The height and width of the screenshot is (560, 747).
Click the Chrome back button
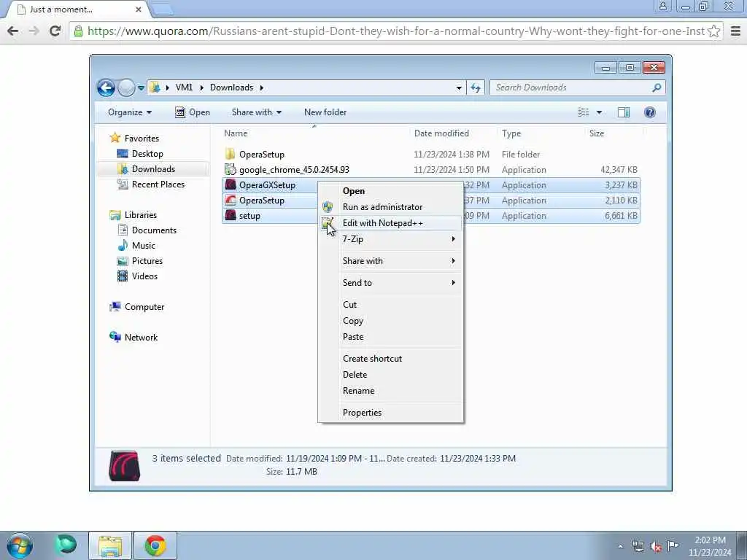coord(13,31)
